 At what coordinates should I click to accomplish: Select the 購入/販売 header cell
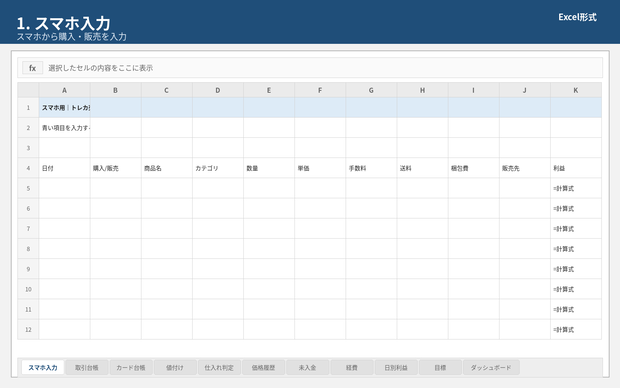(x=115, y=168)
